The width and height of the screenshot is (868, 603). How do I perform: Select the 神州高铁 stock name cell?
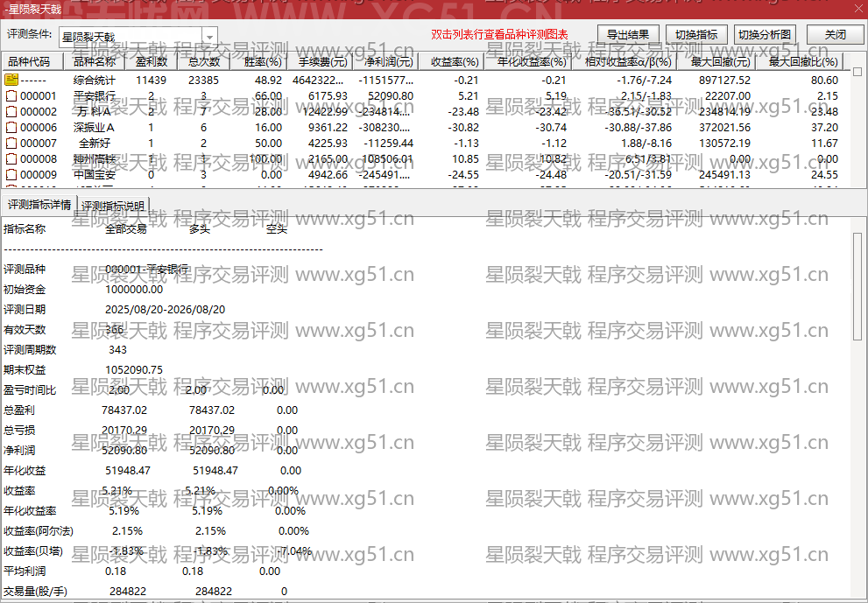coord(94,158)
